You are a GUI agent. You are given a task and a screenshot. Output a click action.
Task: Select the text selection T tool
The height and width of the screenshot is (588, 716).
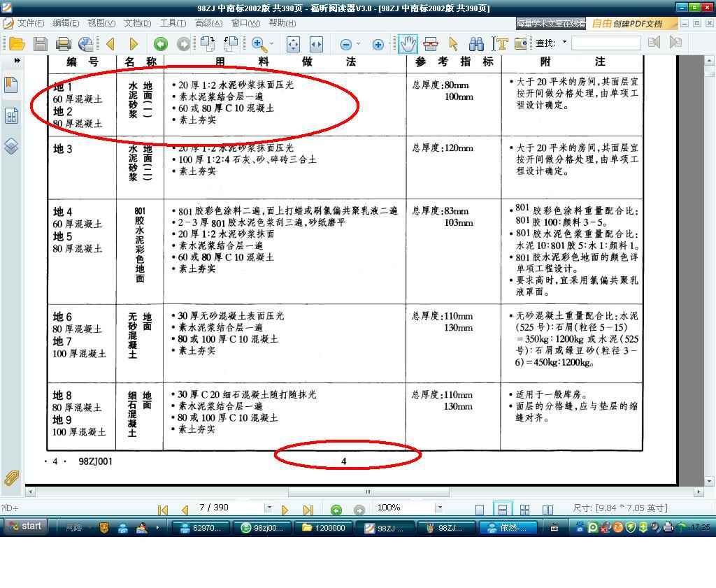pyautogui.click(x=500, y=44)
